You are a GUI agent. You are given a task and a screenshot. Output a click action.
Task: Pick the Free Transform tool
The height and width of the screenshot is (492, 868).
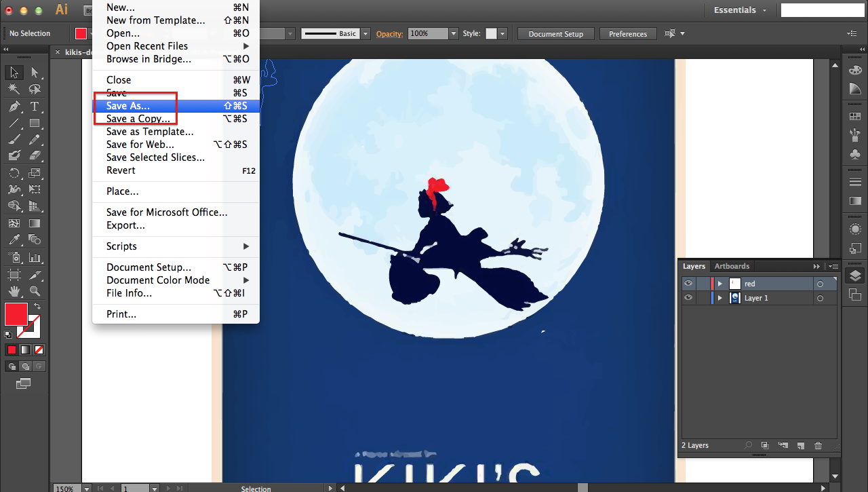click(35, 189)
